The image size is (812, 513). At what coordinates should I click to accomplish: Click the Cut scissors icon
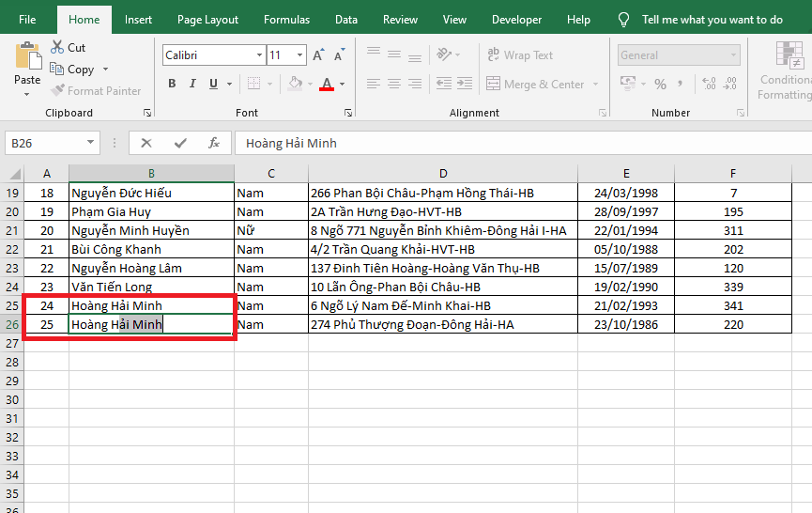pyautogui.click(x=55, y=47)
